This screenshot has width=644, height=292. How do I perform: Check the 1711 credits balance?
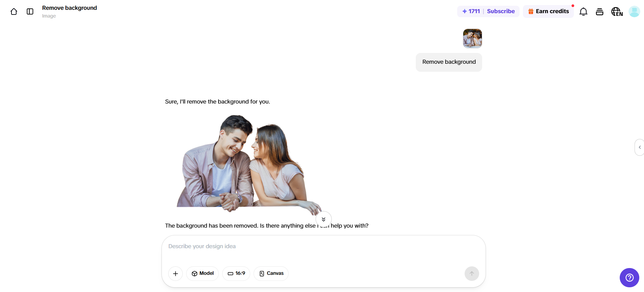click(471, 11)
